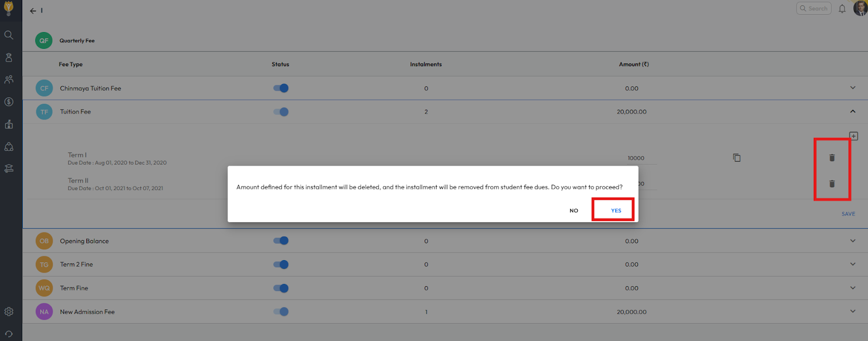This screenshot has height=341, width=868.
Task: Toggle Chinmaya Tuition Fee status switch
Action: tap(281, 88)
